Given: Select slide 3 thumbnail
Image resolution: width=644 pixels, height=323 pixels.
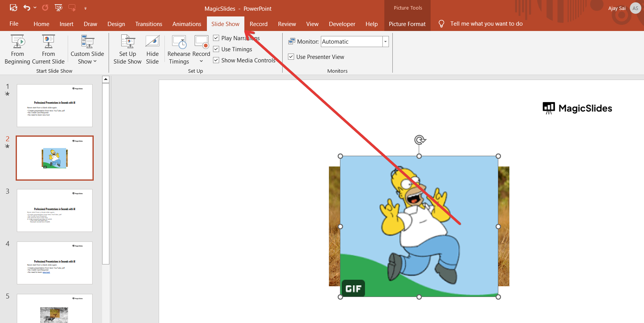Looking at the screenshot, I should pos(55,210).
